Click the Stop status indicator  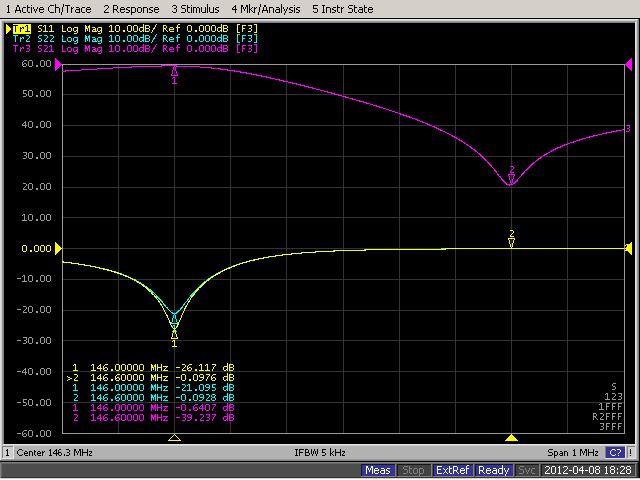(413, 471)
